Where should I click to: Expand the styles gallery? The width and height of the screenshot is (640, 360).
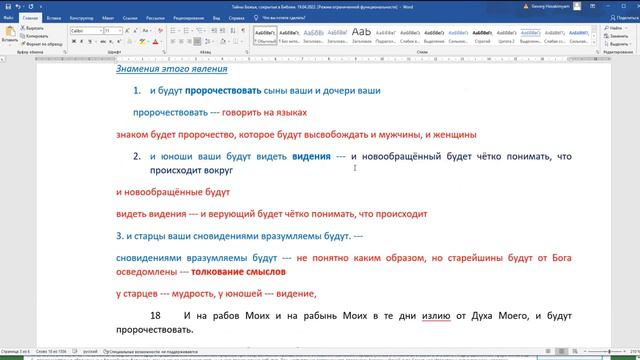(594, 43)
